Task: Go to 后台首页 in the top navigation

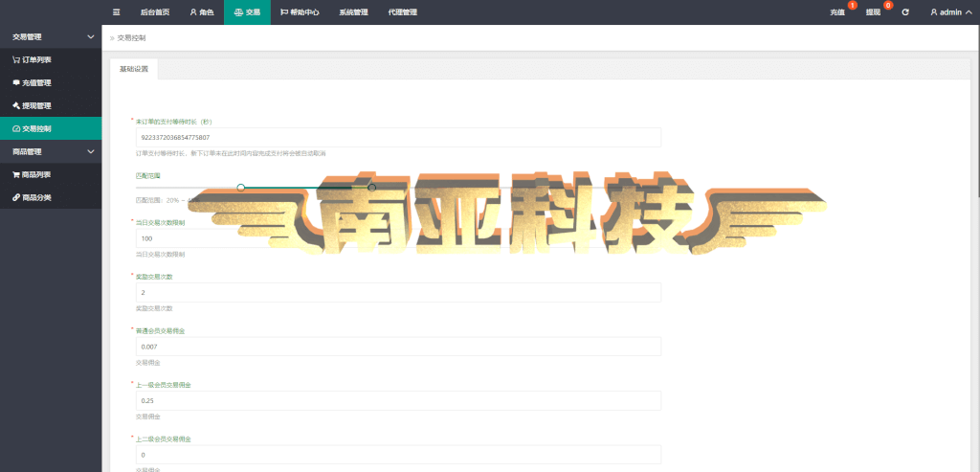Action: tap(154, 11)
